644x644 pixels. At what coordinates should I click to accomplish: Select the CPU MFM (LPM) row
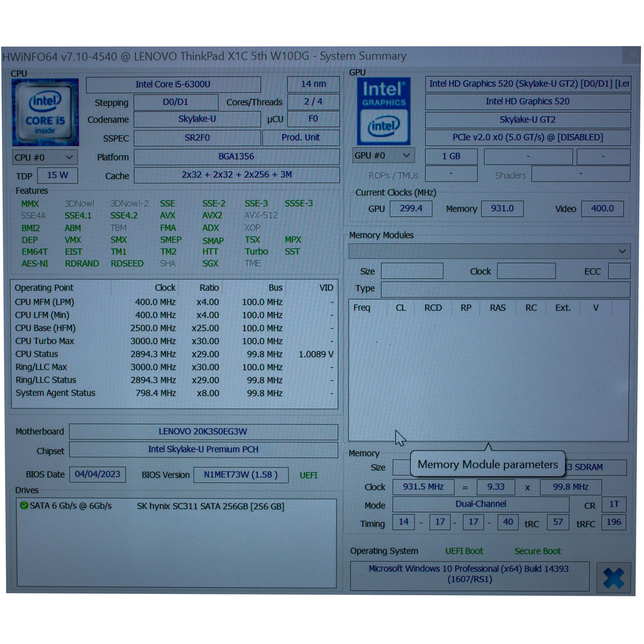click(x=174, y=302)
